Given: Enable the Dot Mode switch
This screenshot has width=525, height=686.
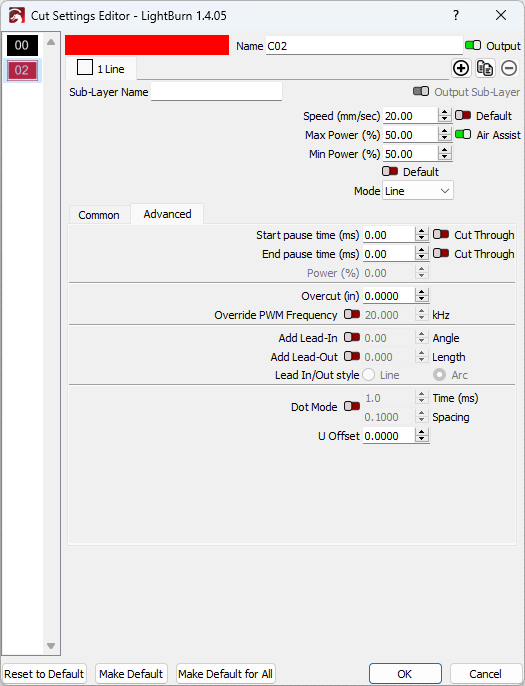Looking at the screenshot, I should [352, 406].
